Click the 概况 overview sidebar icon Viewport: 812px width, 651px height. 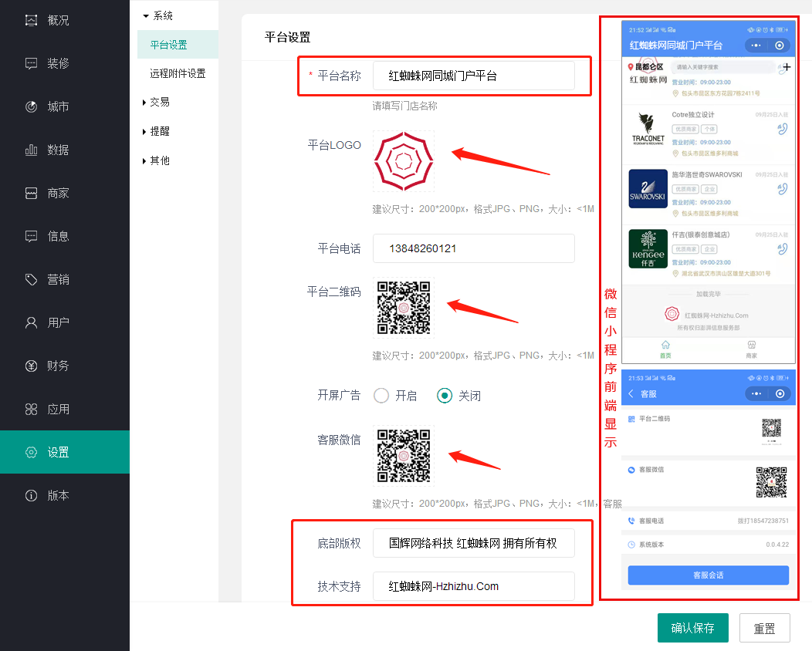pos(31,20)
